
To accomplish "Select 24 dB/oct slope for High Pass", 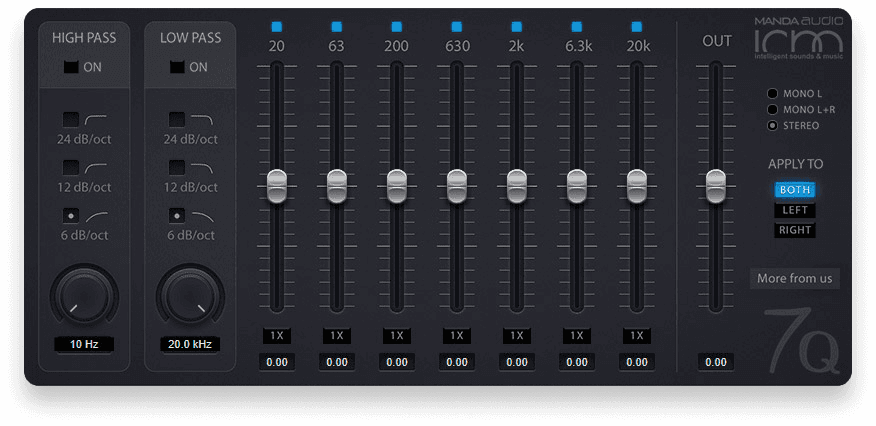I will click(71, 120).
